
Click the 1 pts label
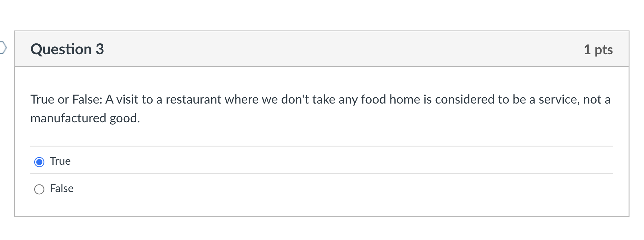(x=598, y=50)
